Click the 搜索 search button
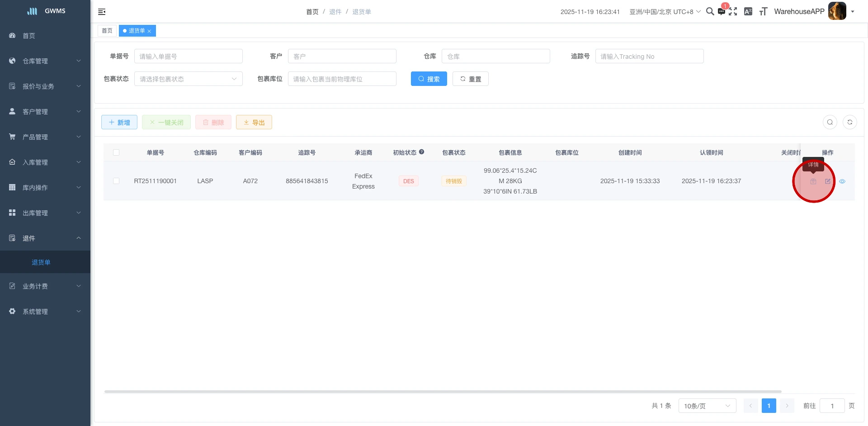868x426 pixels. pyautogui.click(x=429, y=79)
